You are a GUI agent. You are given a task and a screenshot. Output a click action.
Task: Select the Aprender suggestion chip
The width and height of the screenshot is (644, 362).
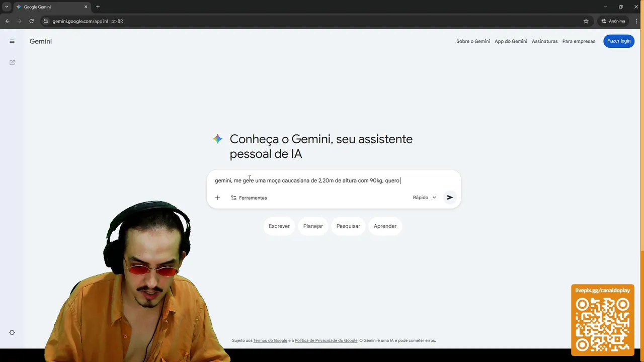385,226
